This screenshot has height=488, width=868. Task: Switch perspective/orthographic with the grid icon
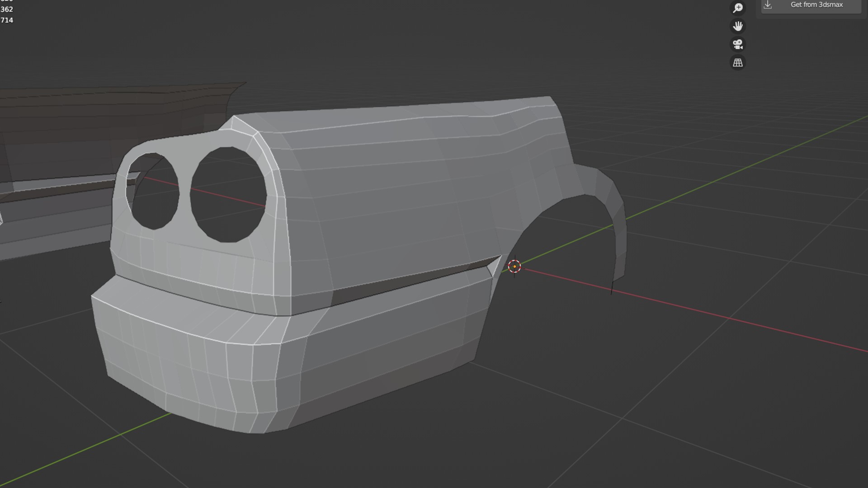pyautogui.click(x=738, y=63)
